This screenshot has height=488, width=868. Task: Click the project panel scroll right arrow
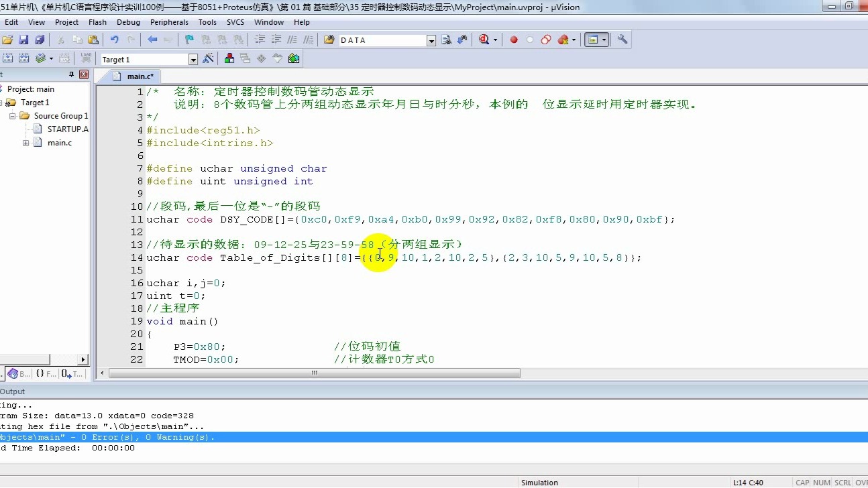(83, 360)
